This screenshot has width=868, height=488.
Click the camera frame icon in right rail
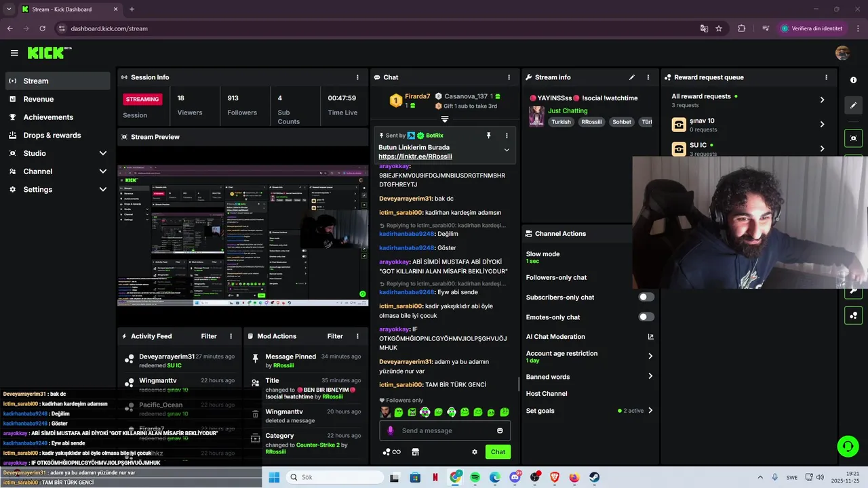coord(853,138)
